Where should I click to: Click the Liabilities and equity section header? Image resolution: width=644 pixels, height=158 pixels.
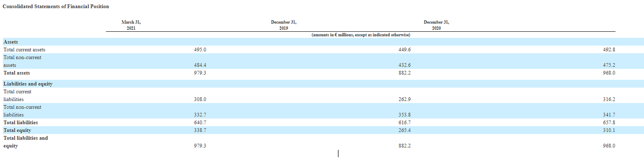pos(28,84)
